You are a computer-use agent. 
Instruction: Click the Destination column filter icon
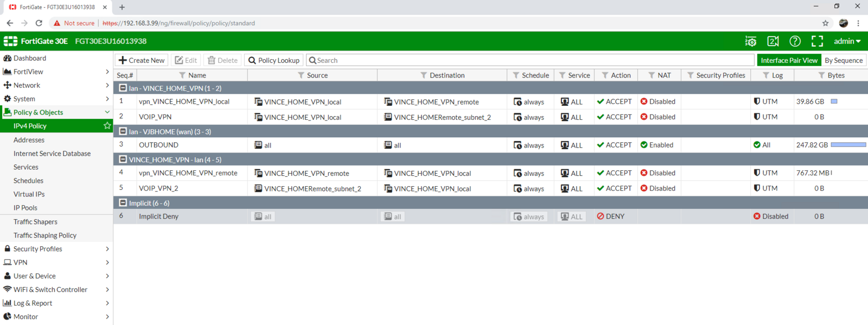point(424,75)
